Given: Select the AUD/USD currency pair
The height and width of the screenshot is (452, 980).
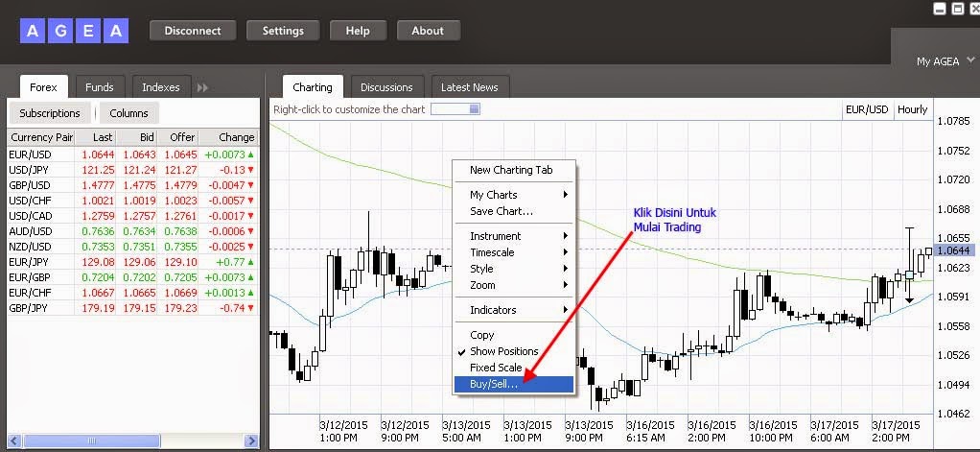Looking at the screenshot, I should point(30,231).
